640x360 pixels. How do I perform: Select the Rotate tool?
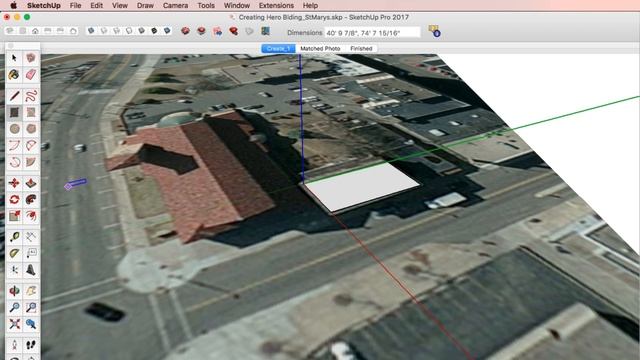pos(14,200)
